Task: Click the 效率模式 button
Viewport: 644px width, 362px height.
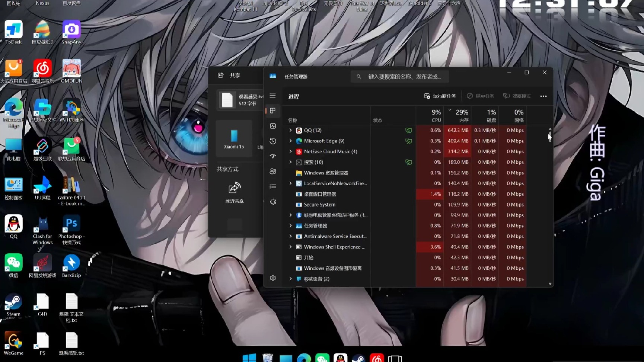Action: tap(517, 96)
